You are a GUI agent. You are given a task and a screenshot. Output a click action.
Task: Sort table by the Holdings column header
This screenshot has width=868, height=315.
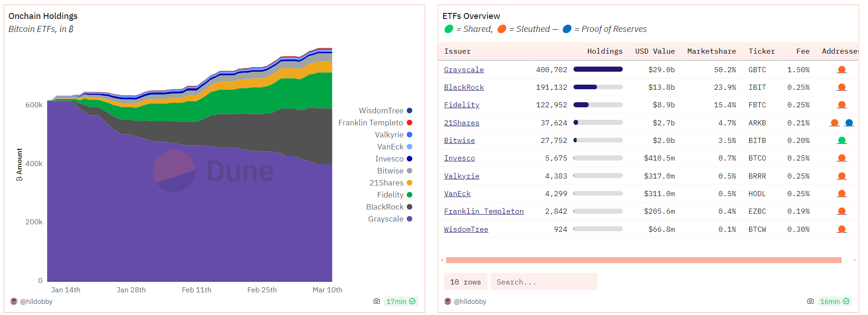point(605,51)
